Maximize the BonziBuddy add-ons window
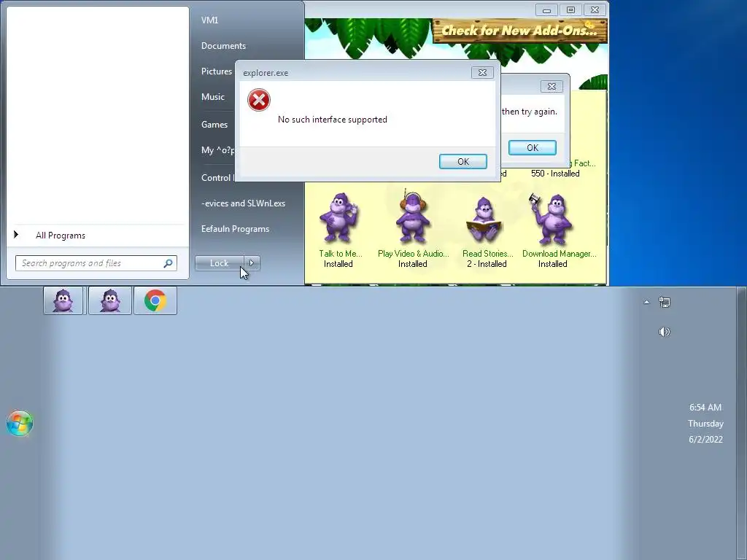Image resolution: width=747 pixels, height=560 pixels. click(x=570, y=10)
